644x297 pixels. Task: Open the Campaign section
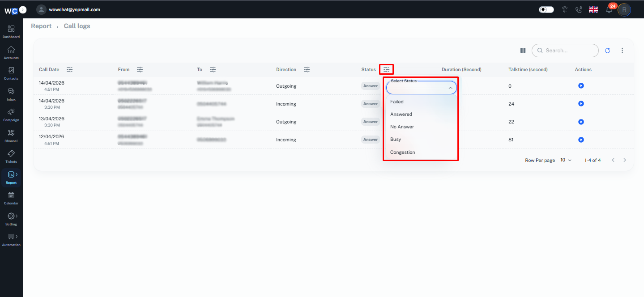(11, 115)
